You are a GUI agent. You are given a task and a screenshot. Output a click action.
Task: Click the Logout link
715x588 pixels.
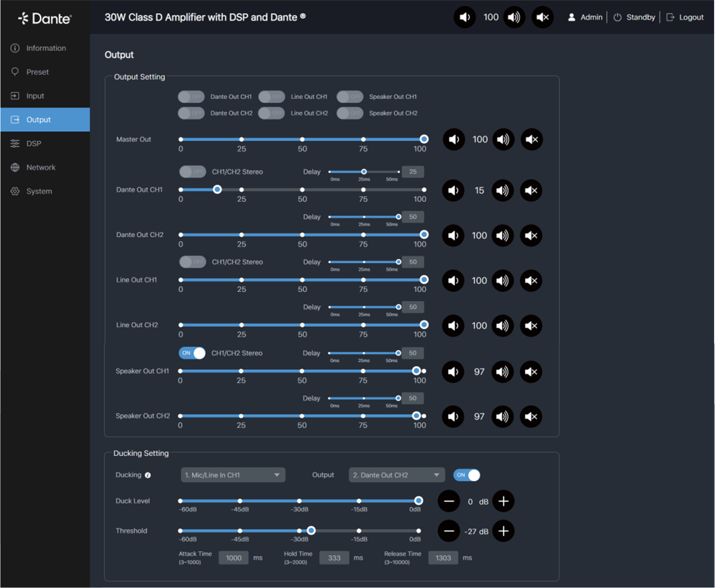point(685,17)
